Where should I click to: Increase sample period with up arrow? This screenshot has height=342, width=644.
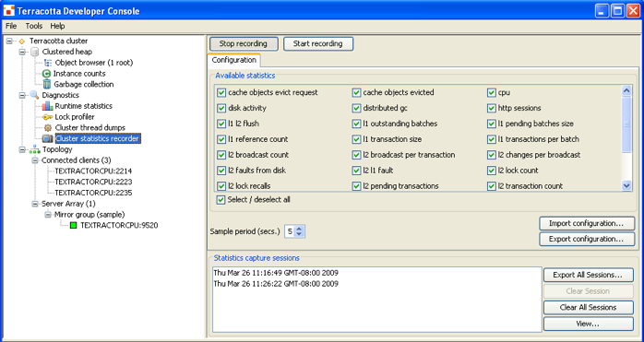(299, 229)
